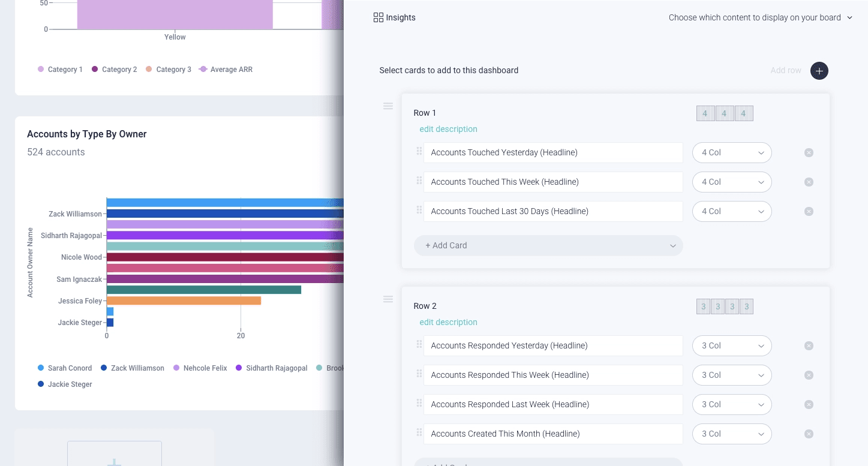Click edit description under Row 2
The image size is (868, 466).
pos(448,322)
